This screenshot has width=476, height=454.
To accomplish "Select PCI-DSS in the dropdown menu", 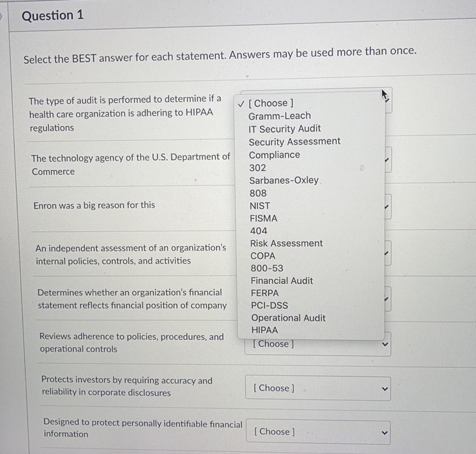I will pos(269,305).
